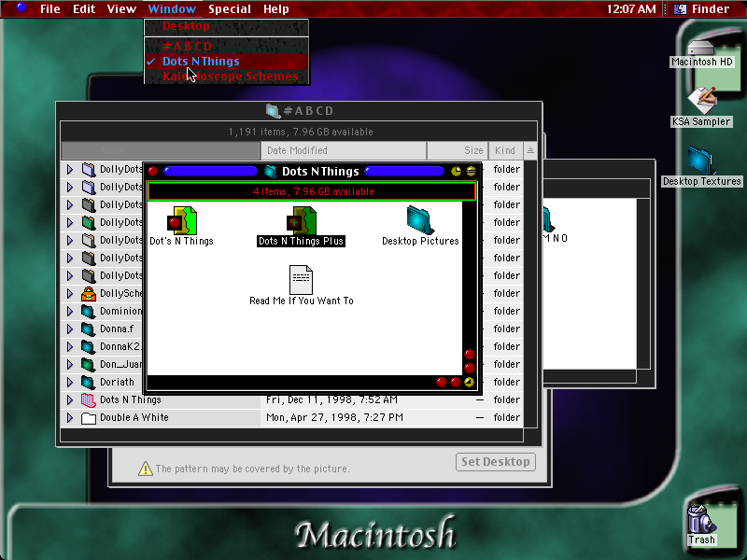The width and height of the screenshot is (747, 560).
Task: Sort list by Kind column header
Action: tap(505, 150)
